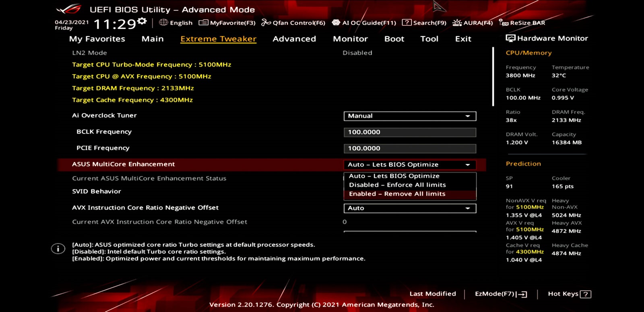Image resolution: width=644 pixels, height=312 pixels.
Task: Click the settings list scrollbar
Action: [x=493, y=77]
